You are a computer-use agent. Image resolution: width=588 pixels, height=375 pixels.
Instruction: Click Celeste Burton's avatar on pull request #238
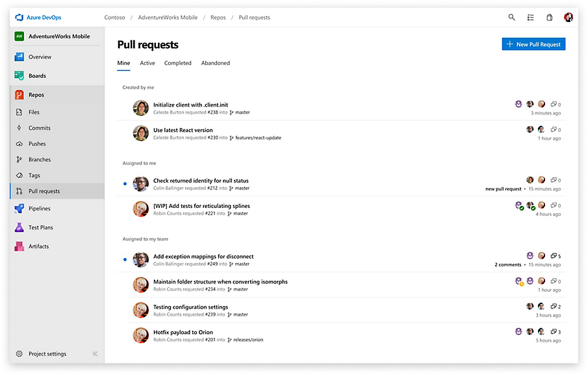(141, 108)
